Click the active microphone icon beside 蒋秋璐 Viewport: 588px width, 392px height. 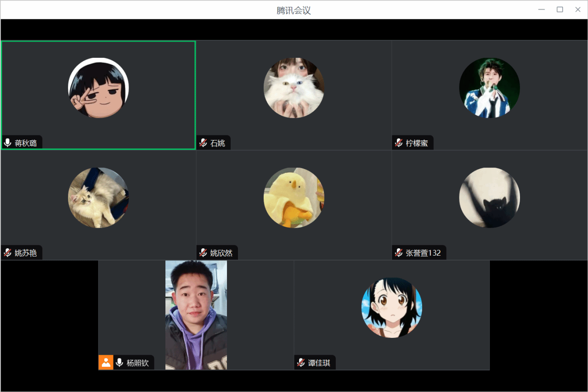(7, 143)
